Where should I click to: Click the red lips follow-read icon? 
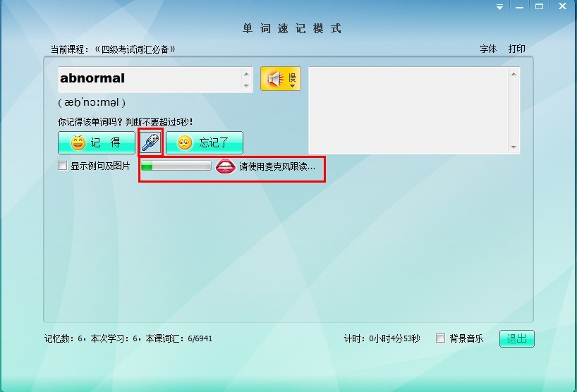(226, 166)
